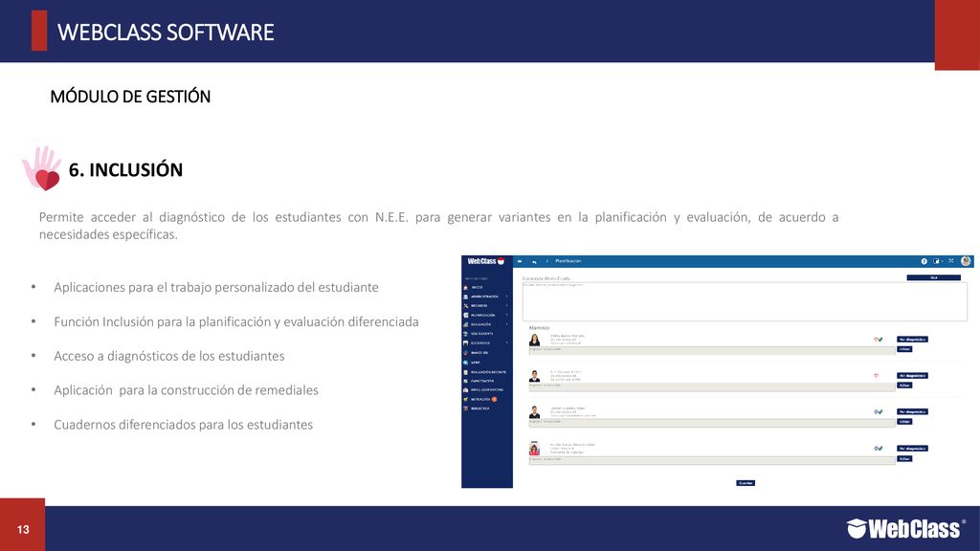Click Ver diagnóstico for the first student
This screenshot has width=980, height=551.
(x=912, y=340)
